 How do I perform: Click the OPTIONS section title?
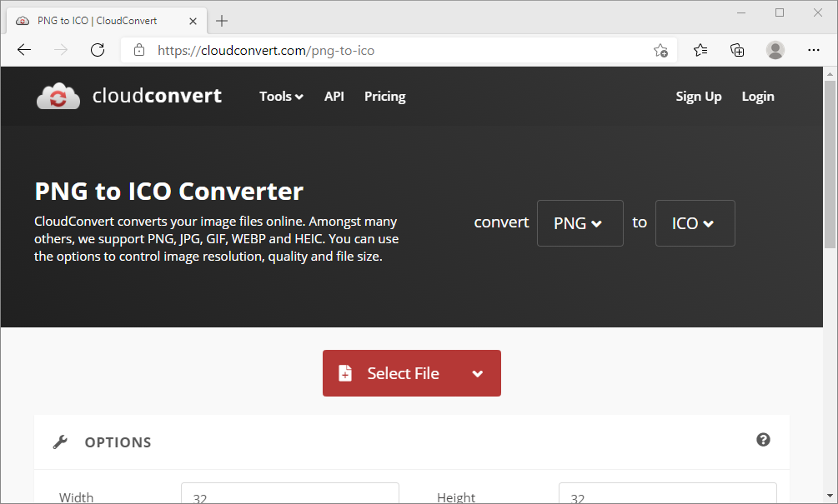click(118, 442)
